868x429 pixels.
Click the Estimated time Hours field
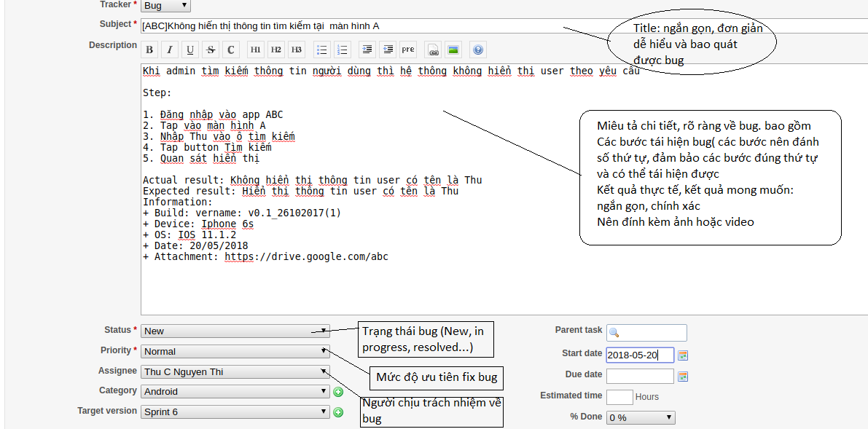click(x=619, y=397)
